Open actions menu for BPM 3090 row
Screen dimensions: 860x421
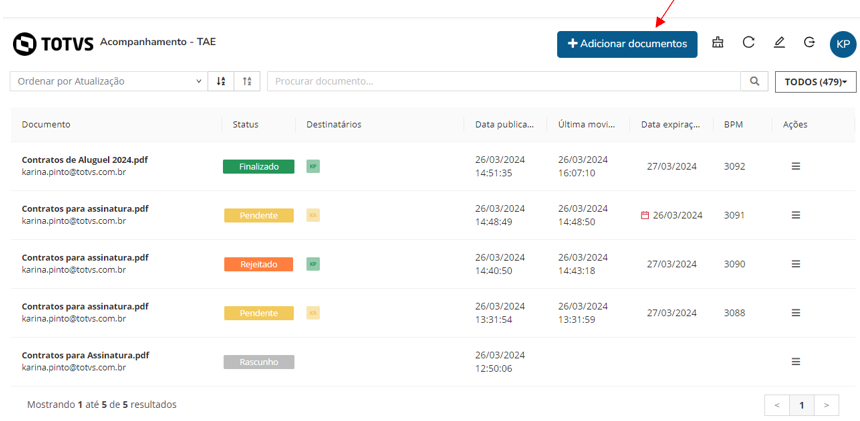[796, 264]
